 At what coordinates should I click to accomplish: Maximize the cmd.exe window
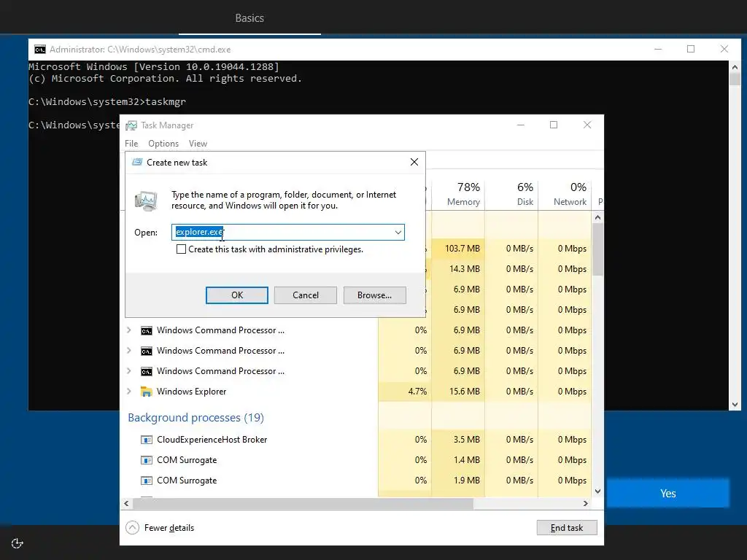(x=691, y=49)
